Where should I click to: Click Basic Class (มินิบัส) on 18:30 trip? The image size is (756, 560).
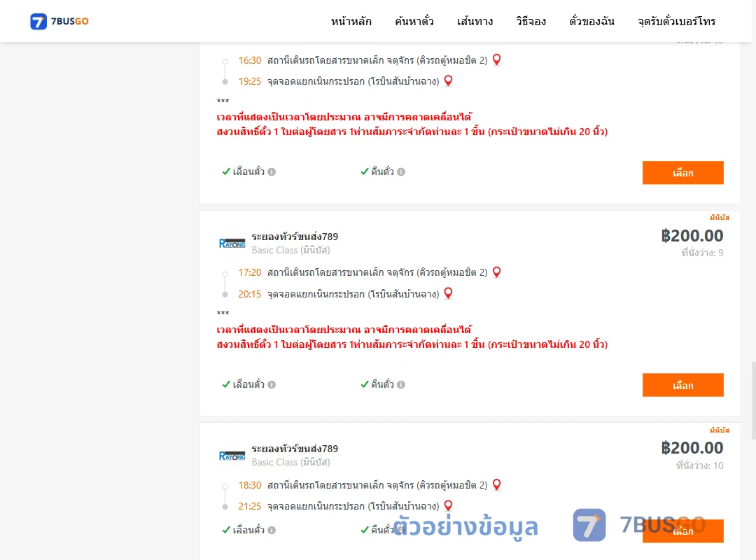point(290,463)
